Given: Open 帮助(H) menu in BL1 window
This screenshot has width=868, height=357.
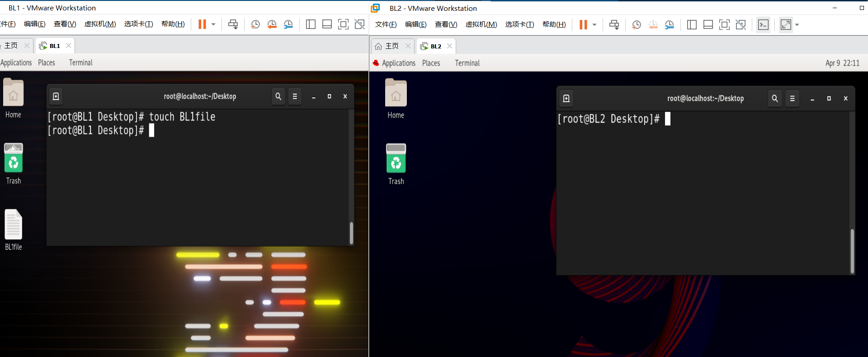Looking at the screenshot, I should point(173,24).
